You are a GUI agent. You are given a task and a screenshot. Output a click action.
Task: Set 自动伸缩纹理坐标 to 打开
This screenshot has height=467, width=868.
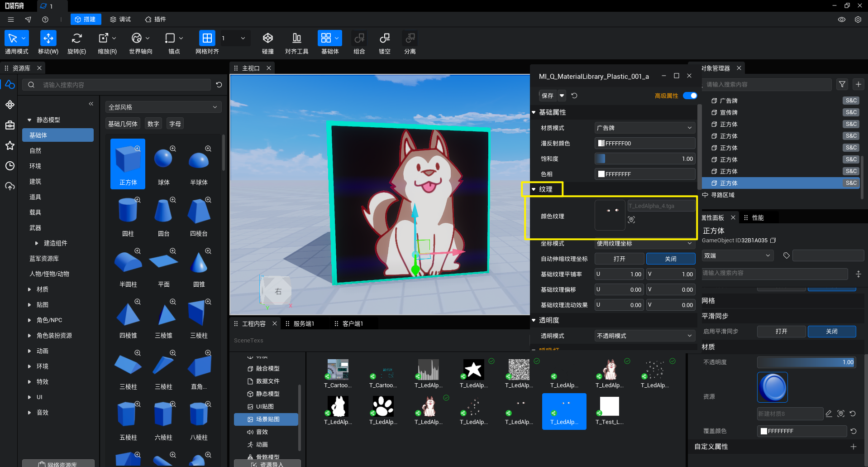tap(620, 259)
